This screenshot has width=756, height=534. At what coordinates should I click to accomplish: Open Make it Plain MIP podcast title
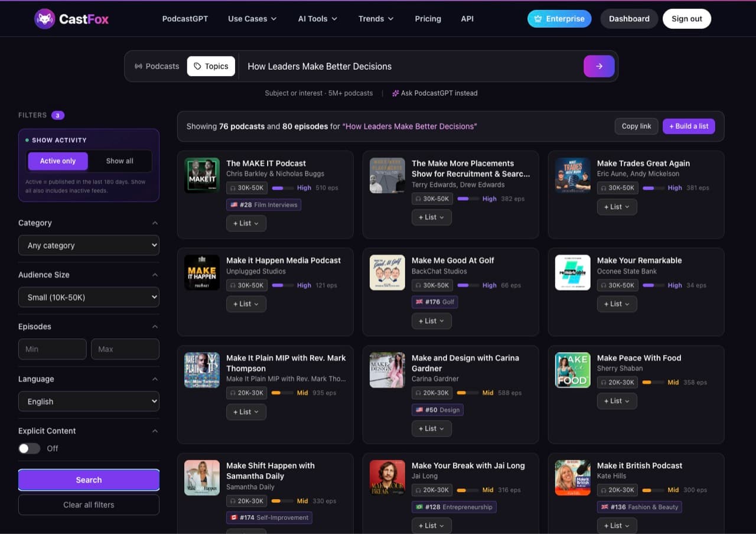pyautogui.click(x=286, y=363)
